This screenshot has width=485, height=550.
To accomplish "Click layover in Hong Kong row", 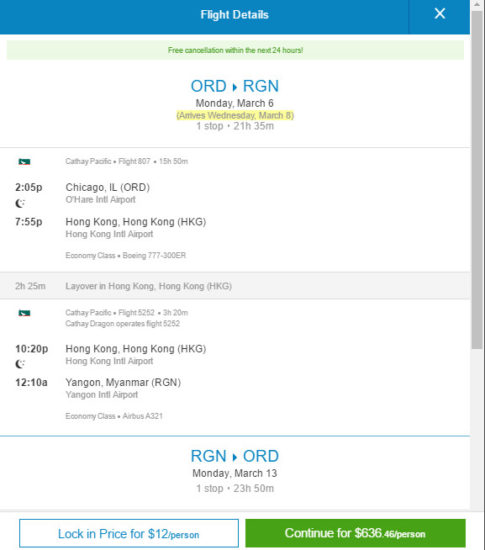I will pos(235,286).
